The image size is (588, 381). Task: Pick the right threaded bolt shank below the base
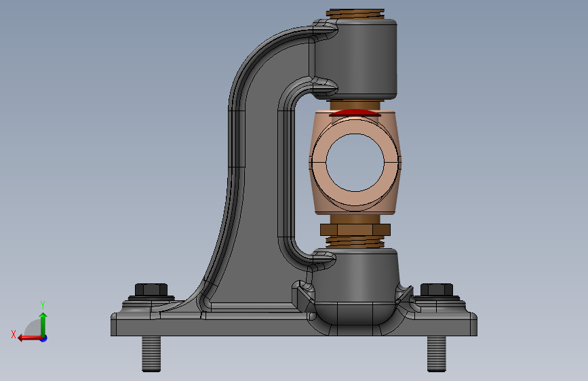[x=437, y=354]
